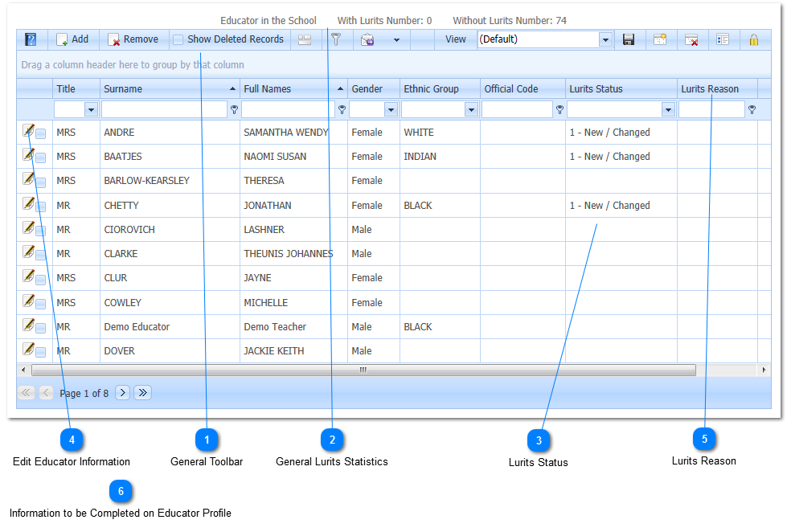Click the save view floppy disk icon

(629, 39)
